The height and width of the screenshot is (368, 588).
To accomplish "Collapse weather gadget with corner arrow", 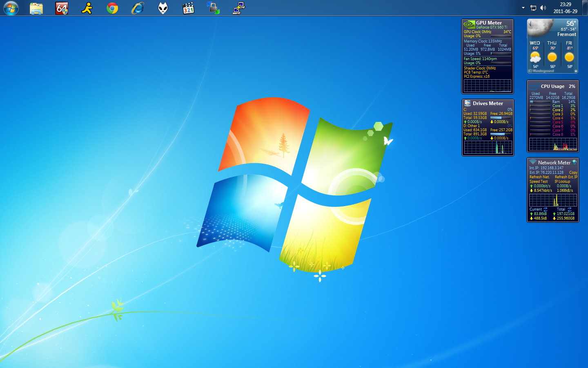I will point(576,71).
